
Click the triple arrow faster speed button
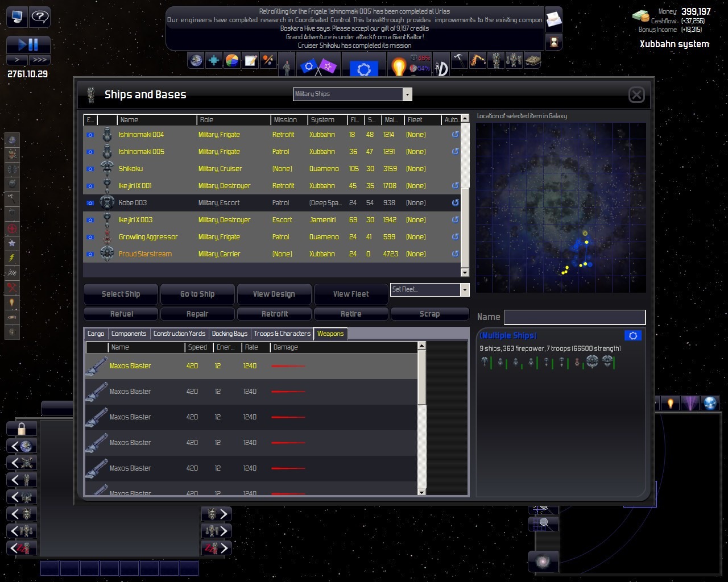pyautogui.click(x=39, y=60)
